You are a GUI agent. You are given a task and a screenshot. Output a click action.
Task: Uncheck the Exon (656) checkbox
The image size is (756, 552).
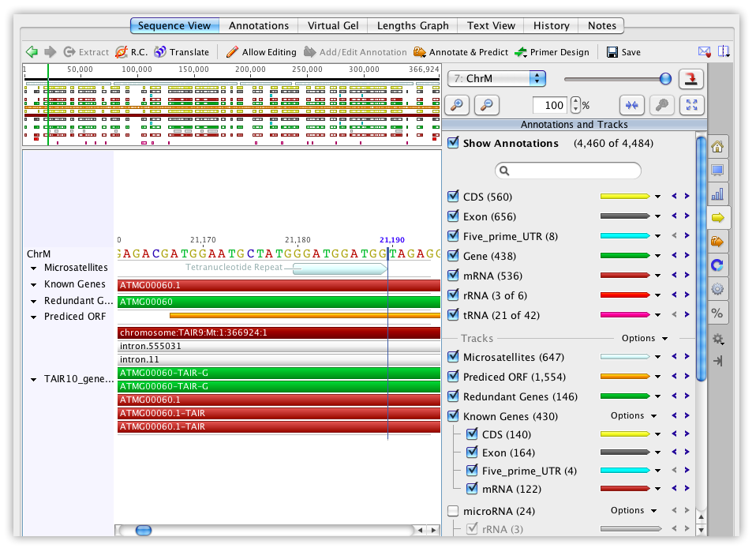click(x=453, y=216)
